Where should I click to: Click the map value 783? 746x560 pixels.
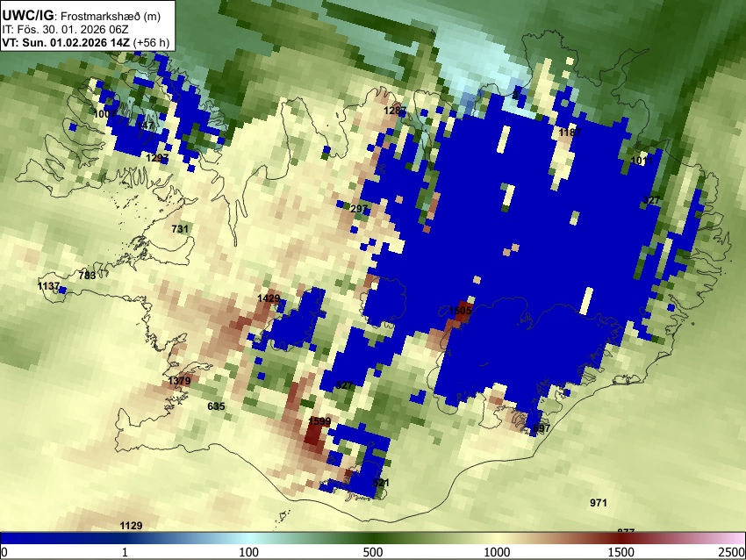pyautogui.click(x=87, y=276)
